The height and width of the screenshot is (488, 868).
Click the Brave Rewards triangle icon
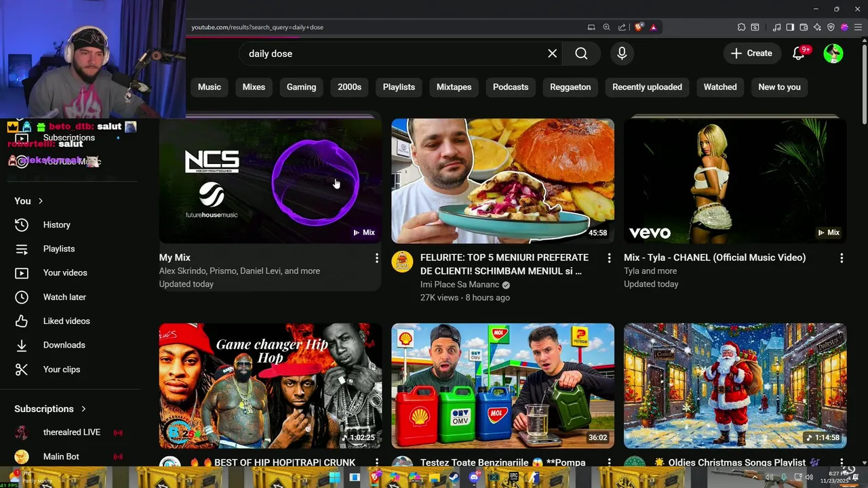coord(653,27)
